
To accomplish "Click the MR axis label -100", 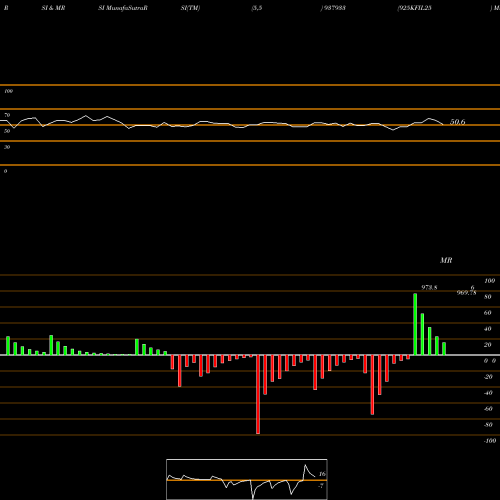I will tap(490, 441).
